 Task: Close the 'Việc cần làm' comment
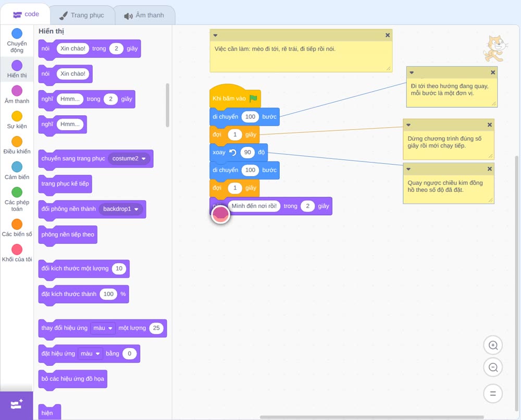pos(388,35)
